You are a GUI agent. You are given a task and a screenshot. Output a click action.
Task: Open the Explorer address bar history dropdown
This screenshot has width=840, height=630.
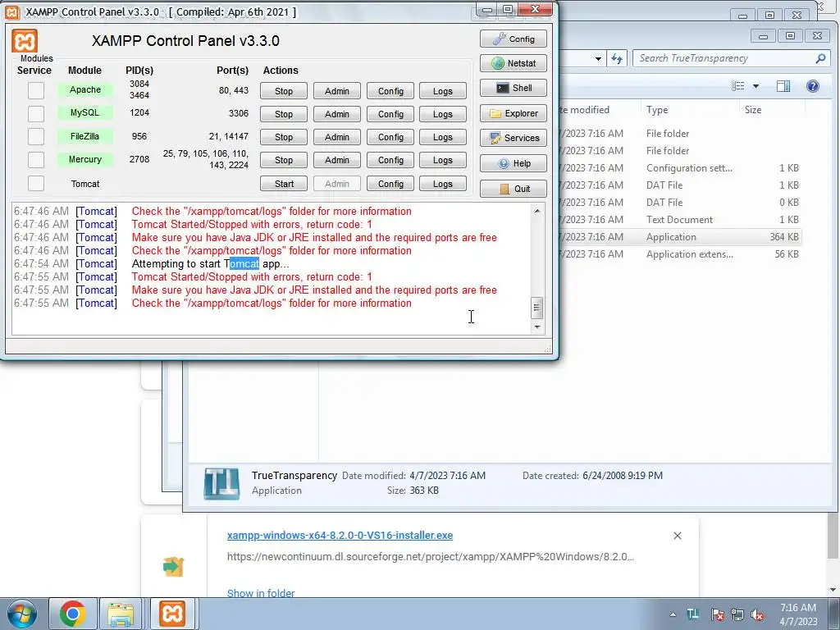(x=598, y=58)
